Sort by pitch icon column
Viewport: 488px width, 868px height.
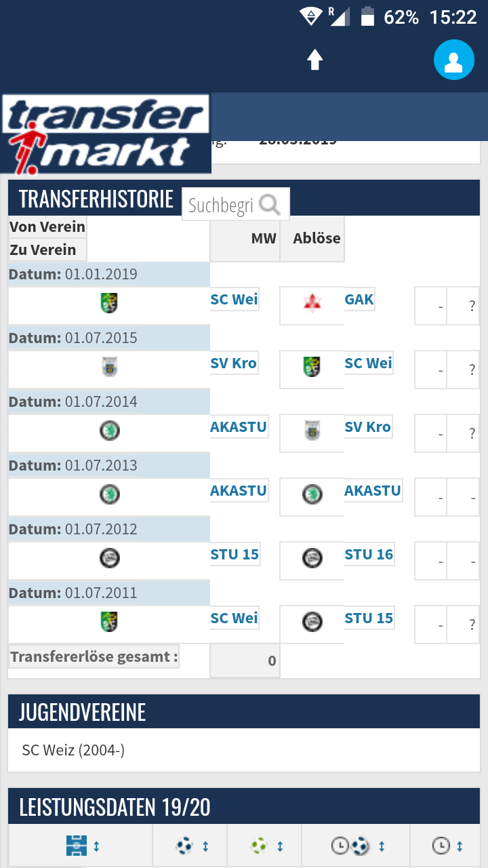pos(81,846)
